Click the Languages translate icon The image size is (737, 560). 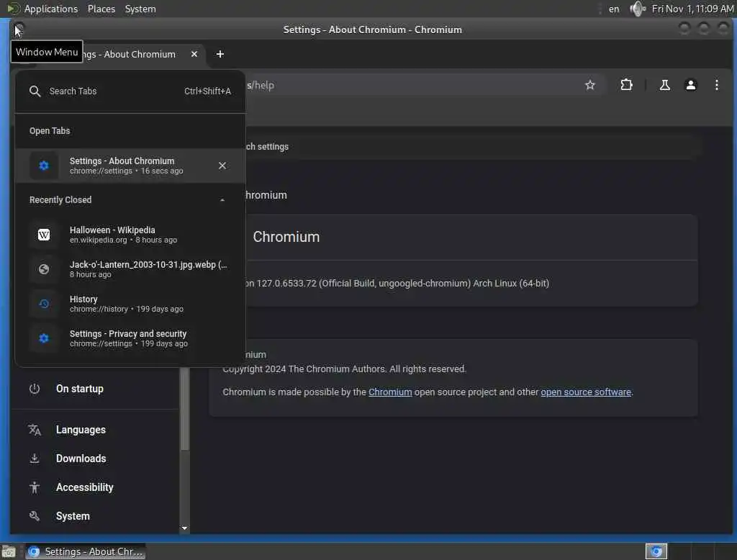[35, 430]
